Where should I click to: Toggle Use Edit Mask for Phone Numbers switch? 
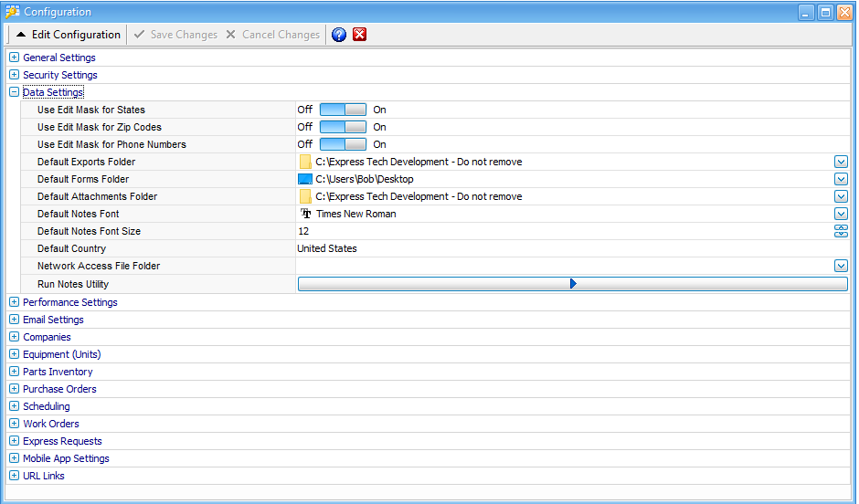tap(343, 144)
